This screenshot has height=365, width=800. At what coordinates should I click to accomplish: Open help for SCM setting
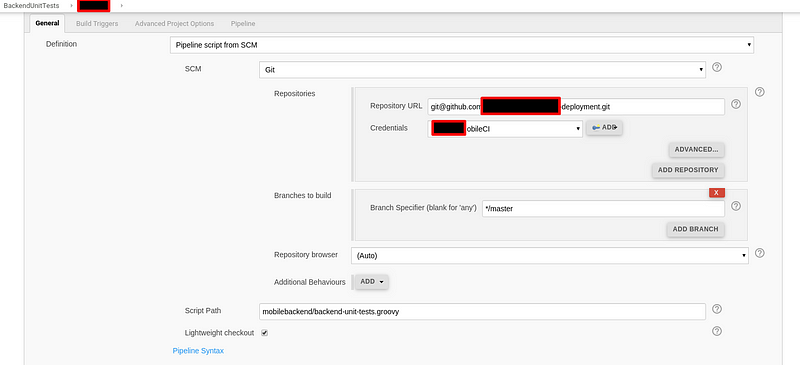[x=716, y=67]
